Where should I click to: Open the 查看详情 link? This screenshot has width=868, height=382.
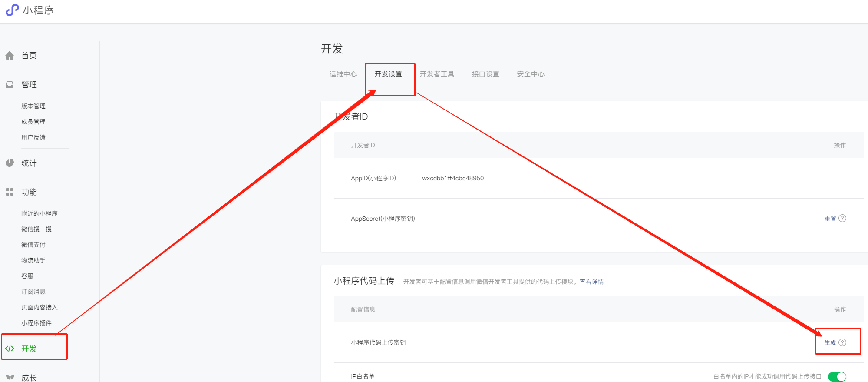pyautogui.click(x=591, y=282)
